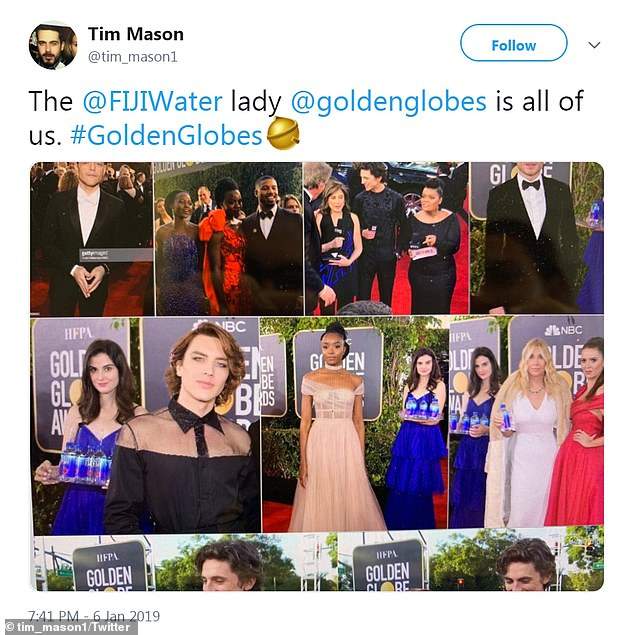This screenshot has height=635, width=634.
Task: Click Tim Mason's profile avatar
Action: pyautogui.click(x=53, y=45)
